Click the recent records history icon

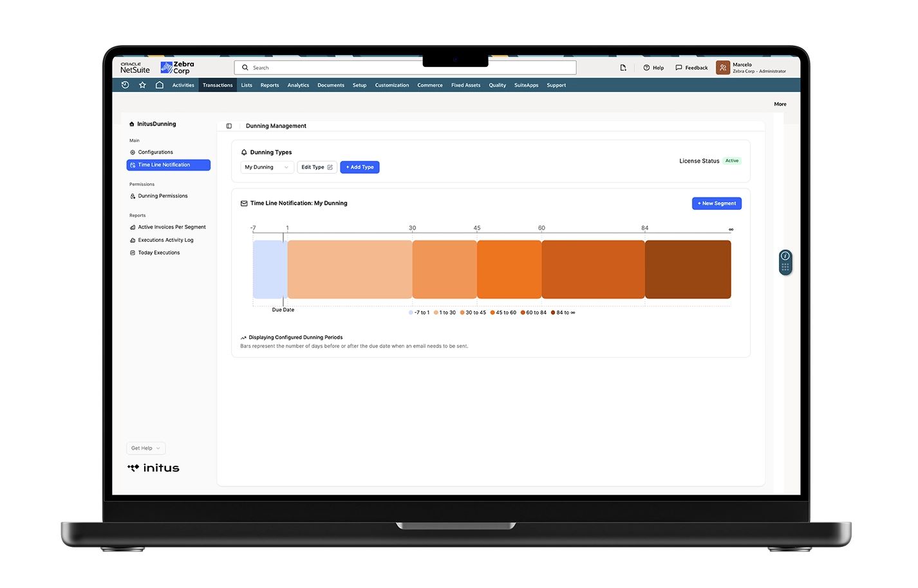pyautogui.click(x=126, y=85)
